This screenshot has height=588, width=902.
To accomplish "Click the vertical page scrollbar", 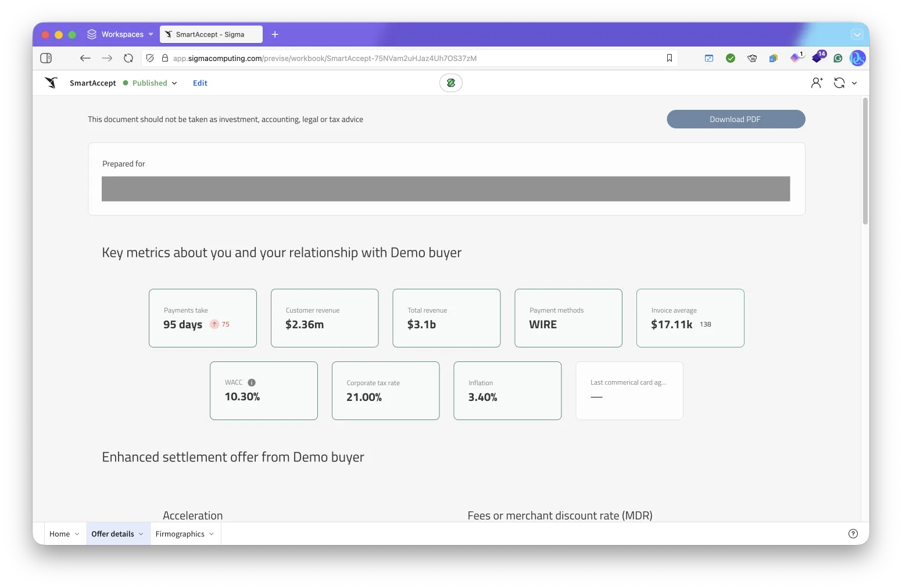I will click(x=865, y=163).
